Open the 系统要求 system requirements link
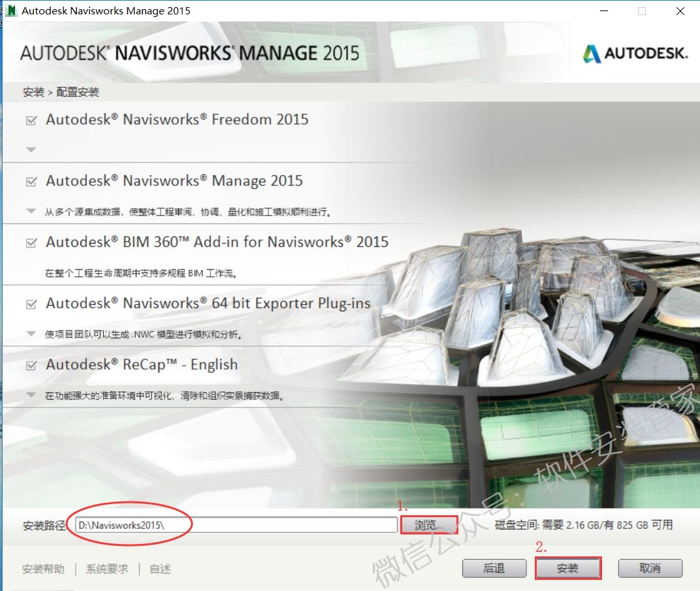 click(x=107, y=569)
